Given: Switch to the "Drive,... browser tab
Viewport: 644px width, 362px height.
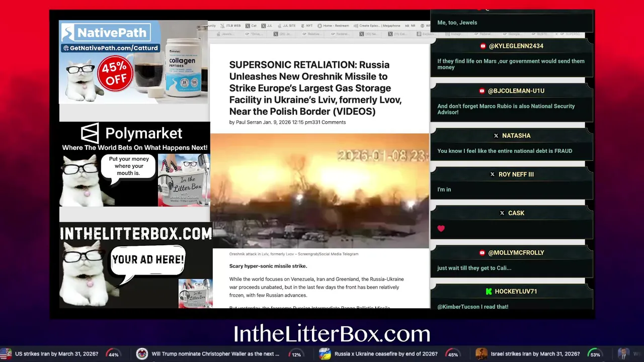Looking at the screenshot, I should pos(254,34).
